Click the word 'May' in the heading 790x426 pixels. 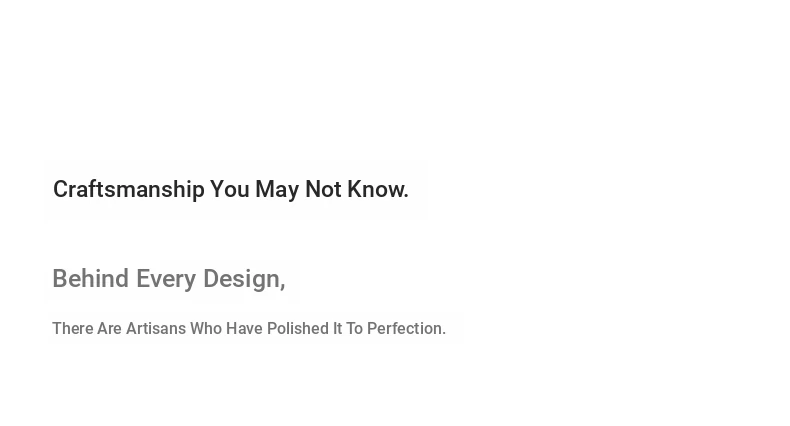click(277, 190)
